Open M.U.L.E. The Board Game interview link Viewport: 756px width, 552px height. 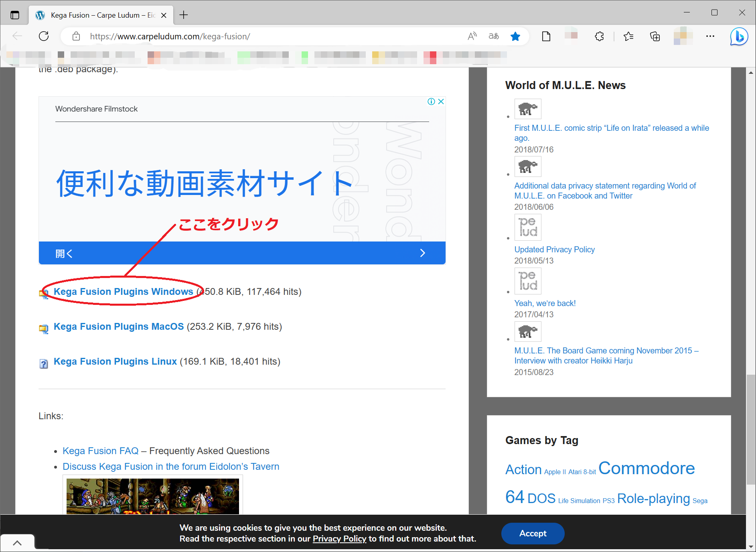[x=606, y=355]
